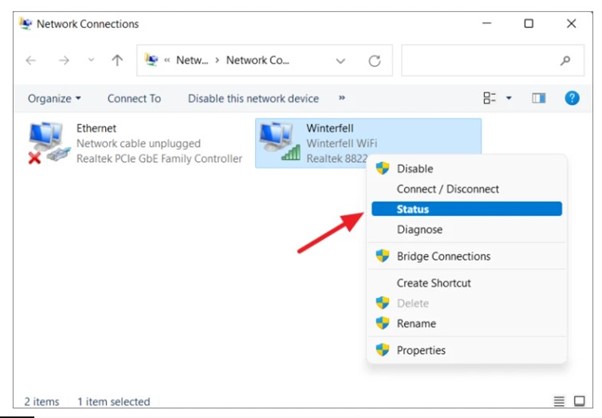Viewport: 602px width, 418px height.
Task: Choose Properties from the context menu
Action: coord(421,350)
